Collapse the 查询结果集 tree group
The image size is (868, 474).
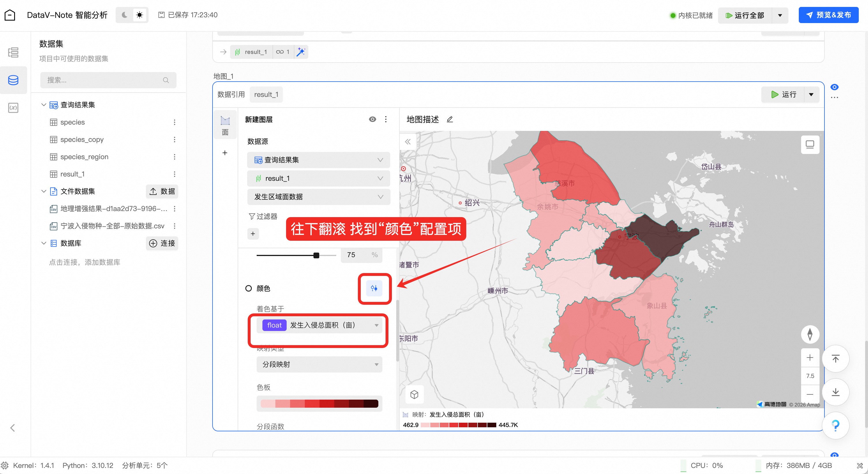point(44,105)
